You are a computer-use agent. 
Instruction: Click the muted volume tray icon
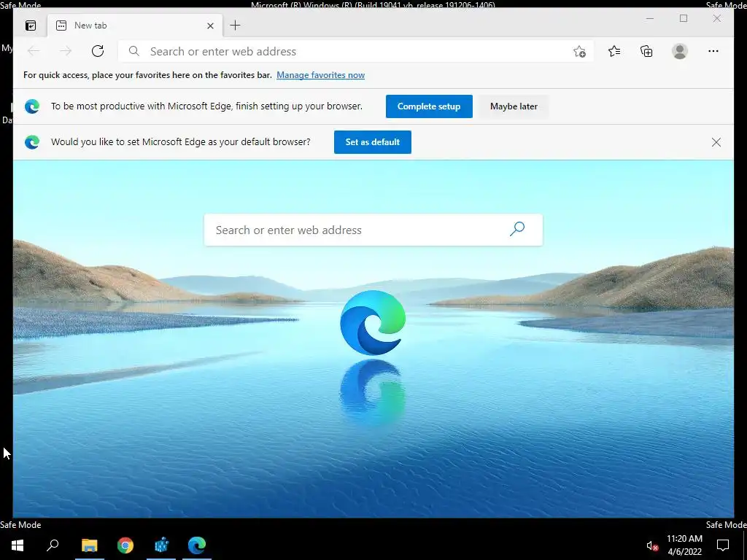click(651, 545)
